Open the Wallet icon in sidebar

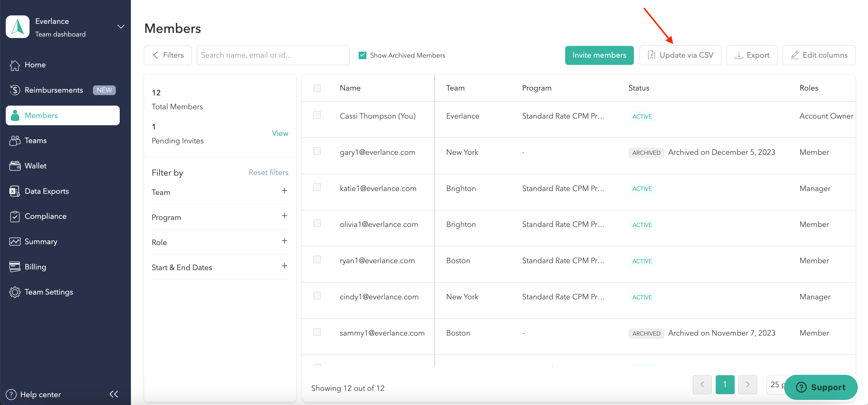pos(15,166)
